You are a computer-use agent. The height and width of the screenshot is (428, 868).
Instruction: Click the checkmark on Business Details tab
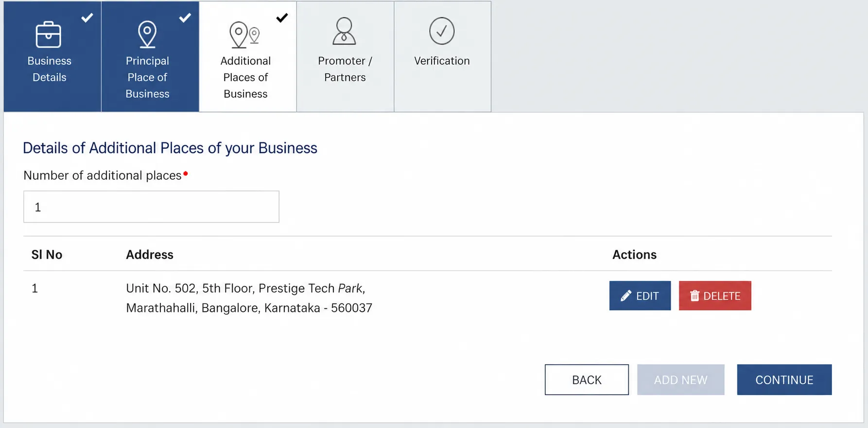[87, 18]
